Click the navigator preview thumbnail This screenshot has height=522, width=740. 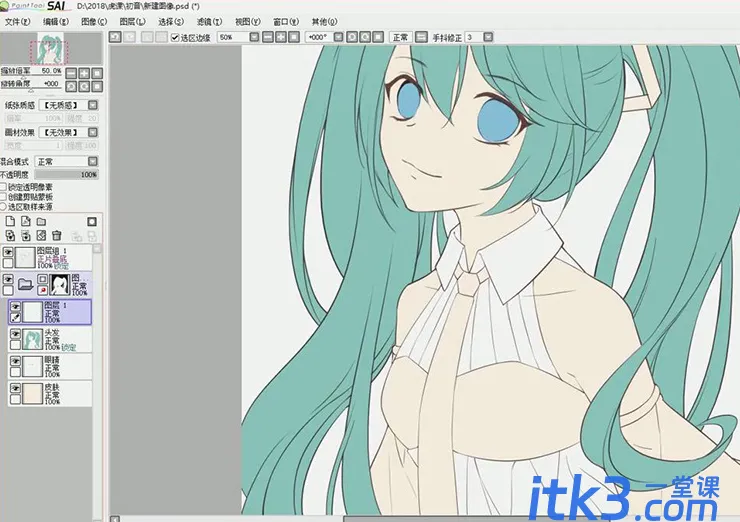click(x=51, y=48)
